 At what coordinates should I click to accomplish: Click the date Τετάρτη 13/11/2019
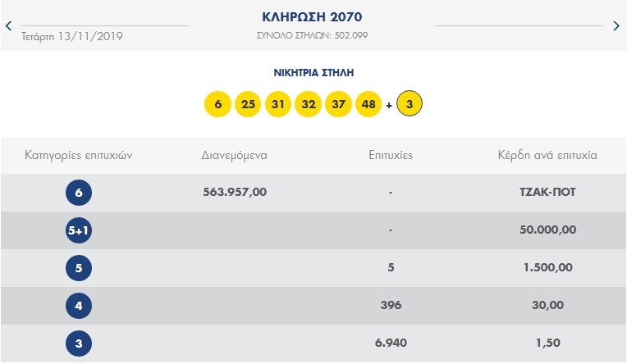(72, 36)
